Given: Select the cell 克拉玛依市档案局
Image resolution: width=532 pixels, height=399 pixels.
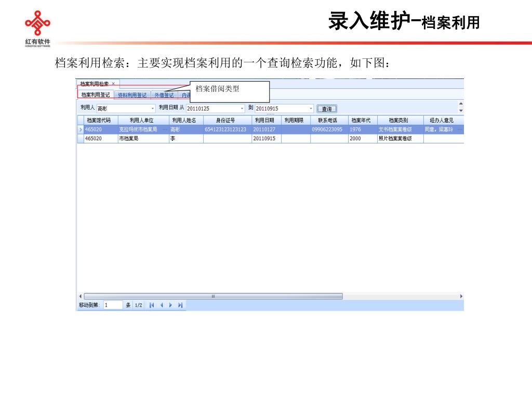Looking at the screenshot, I should (x=143, y=129).
